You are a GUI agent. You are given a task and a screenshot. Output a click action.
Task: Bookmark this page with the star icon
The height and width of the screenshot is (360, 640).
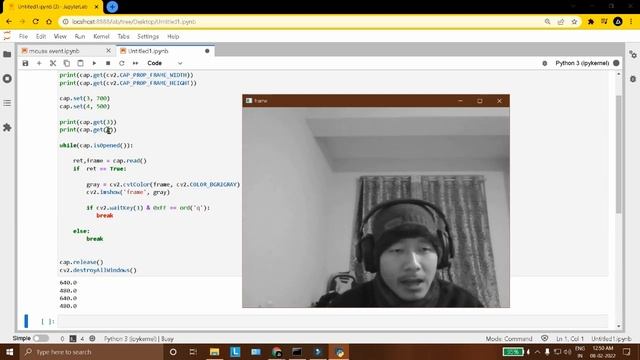(x=574, y=22)
